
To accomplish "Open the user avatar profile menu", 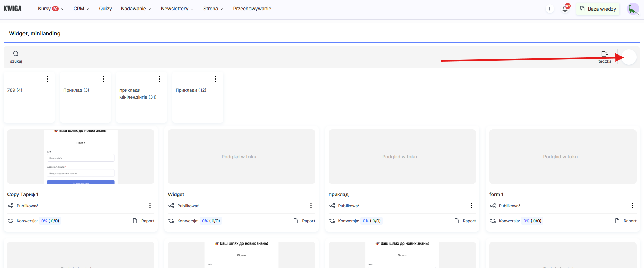I will pyautogui.click(x=633, y=9).
